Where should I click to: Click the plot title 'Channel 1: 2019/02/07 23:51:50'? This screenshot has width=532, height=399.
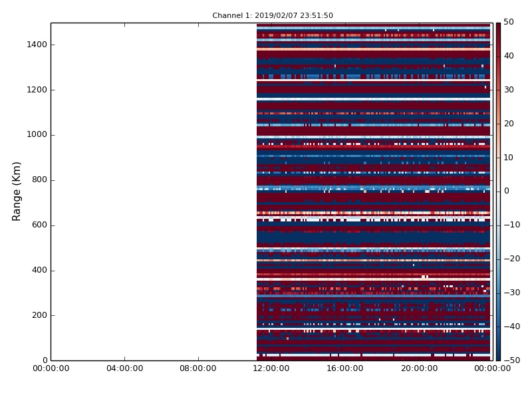point(273,15)
